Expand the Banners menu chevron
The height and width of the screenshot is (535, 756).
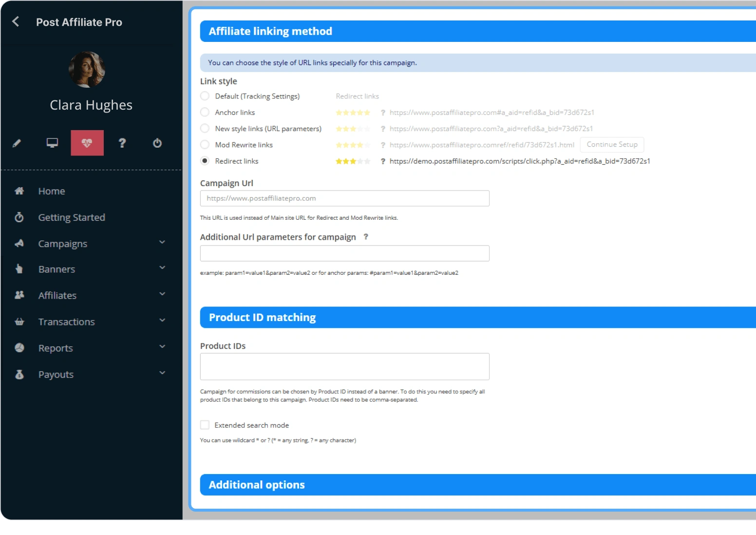click(162, 267)
